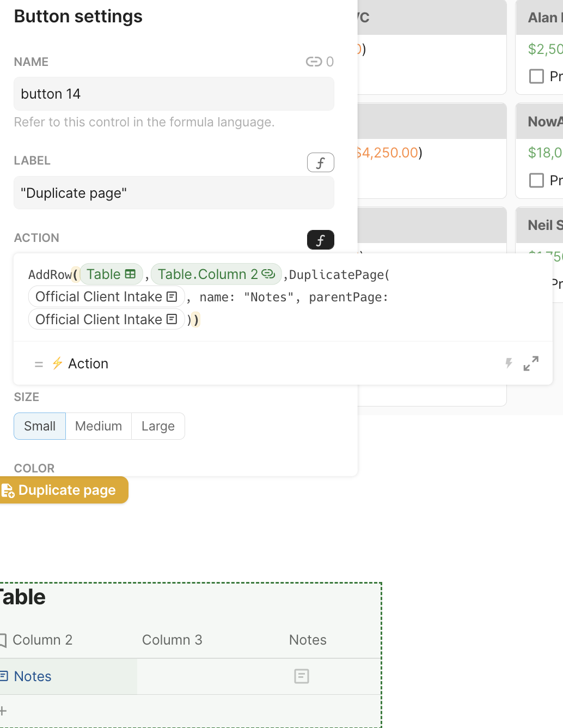The image size is (563, 728).
Task: Expand the formula editor to full size
Action: coord(531,363)
